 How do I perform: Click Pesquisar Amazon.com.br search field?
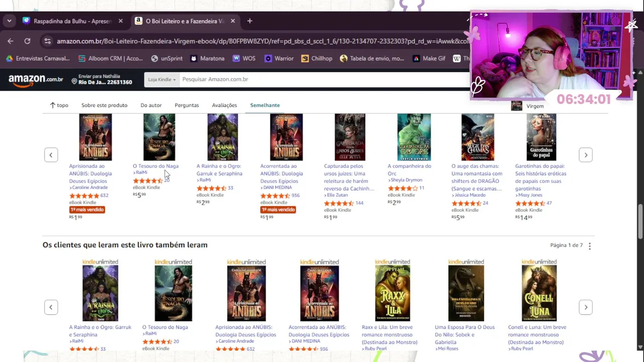pos(325,79)
